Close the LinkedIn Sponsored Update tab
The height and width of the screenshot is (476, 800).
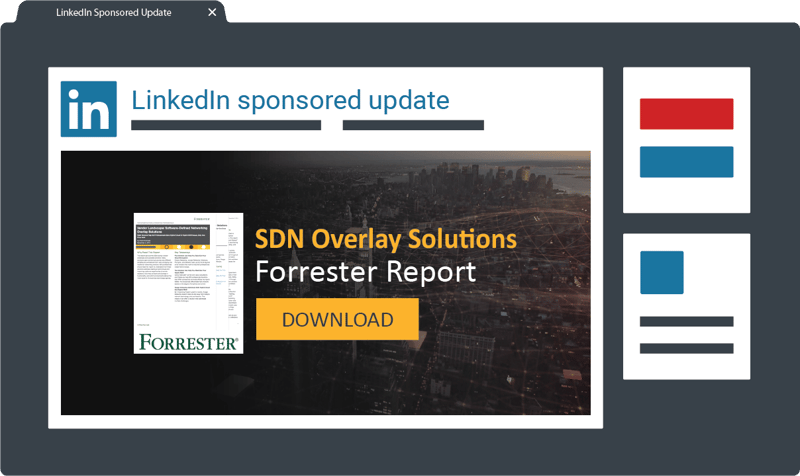(212, 12)
